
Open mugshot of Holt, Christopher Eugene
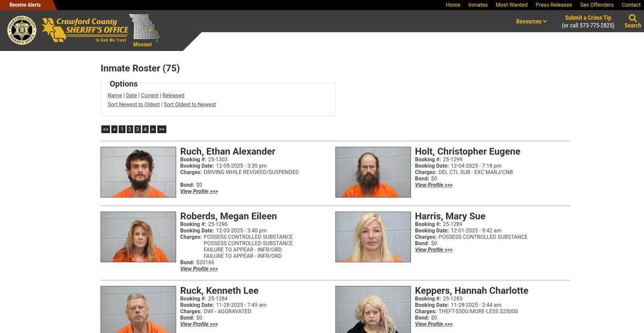click(373, 172)
